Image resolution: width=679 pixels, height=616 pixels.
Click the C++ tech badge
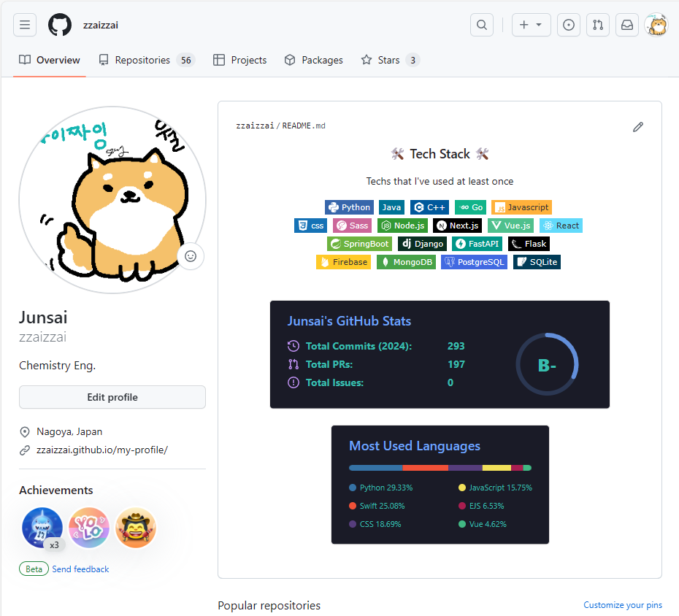pos(429,207)
